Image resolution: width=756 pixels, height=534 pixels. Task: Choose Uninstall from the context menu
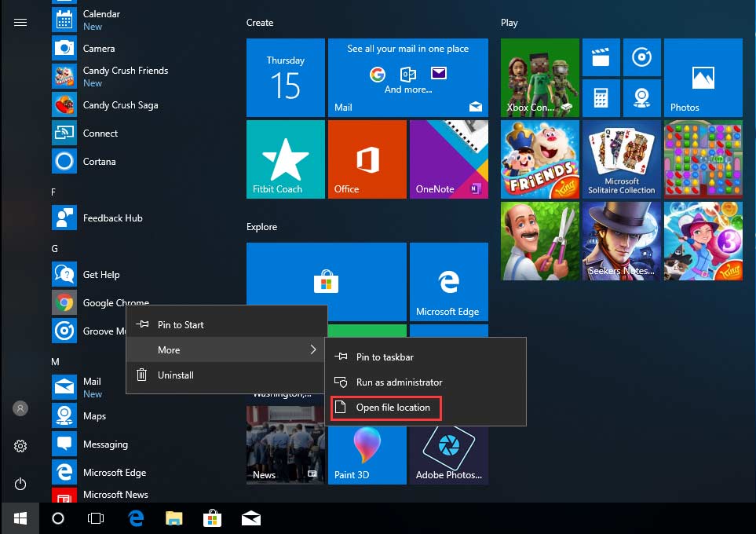point(227,375)
